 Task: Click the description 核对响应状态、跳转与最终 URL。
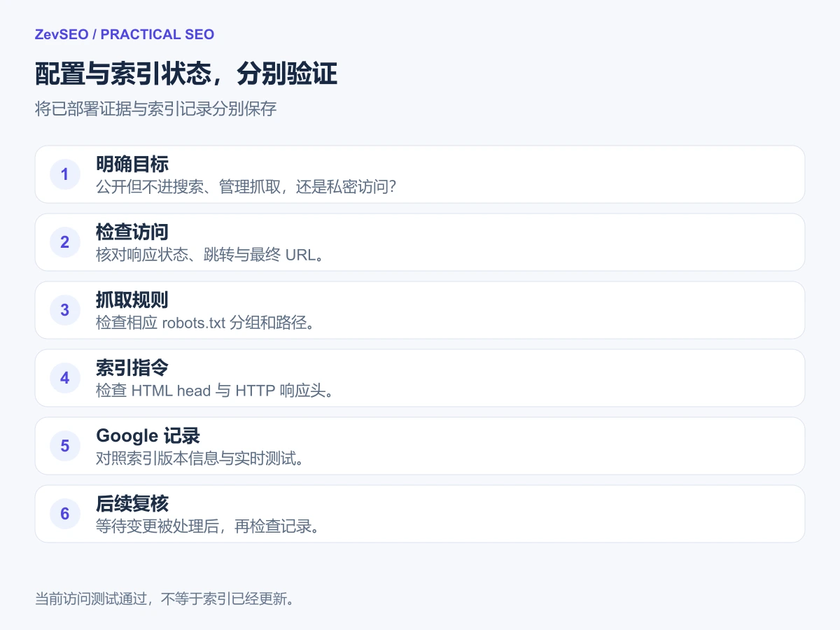210,255
